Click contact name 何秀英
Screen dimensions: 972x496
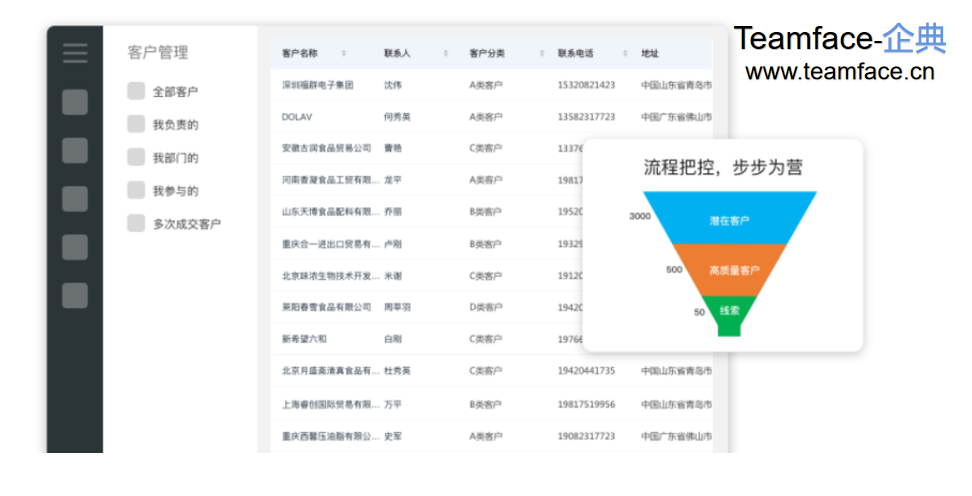tap(397, 117)
